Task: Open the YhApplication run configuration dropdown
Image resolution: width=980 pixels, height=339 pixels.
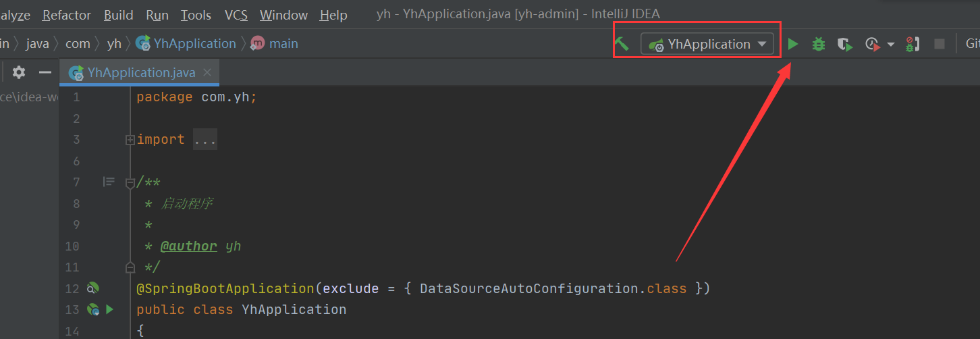Action: (x=707, y=45)
